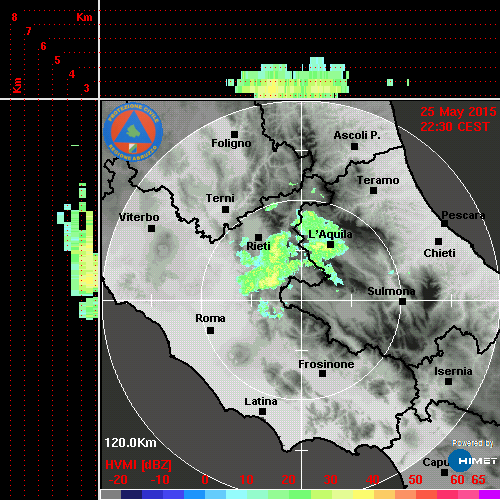Click the L'Aquila city label
The width and height of the screenshot is (500, 500).
tap(330, 234)
